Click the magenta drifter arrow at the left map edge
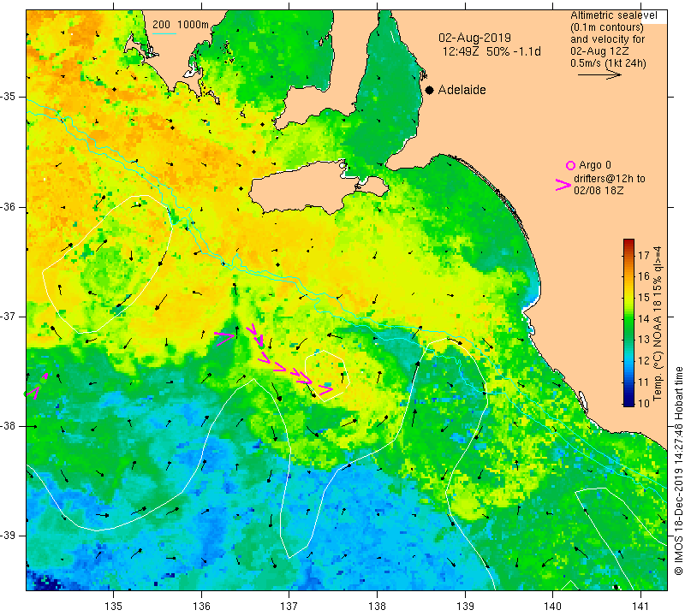685x616 pixels. pyautogui.click(x=33, y=393)
